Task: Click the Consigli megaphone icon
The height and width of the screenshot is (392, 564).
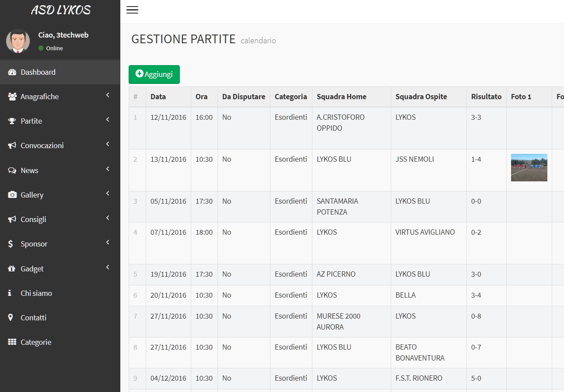Action: (12, 219)
